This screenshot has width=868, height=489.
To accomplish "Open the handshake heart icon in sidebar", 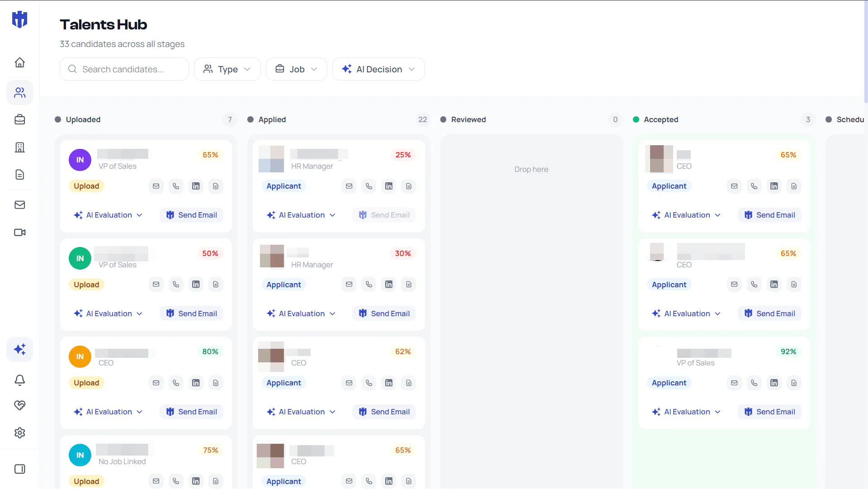I will pyautogui.click(x=19, y=405).
